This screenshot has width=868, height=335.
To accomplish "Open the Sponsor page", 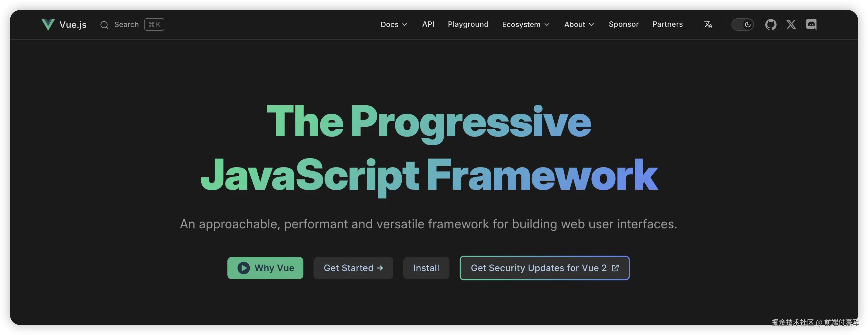I will pos(623,24).
